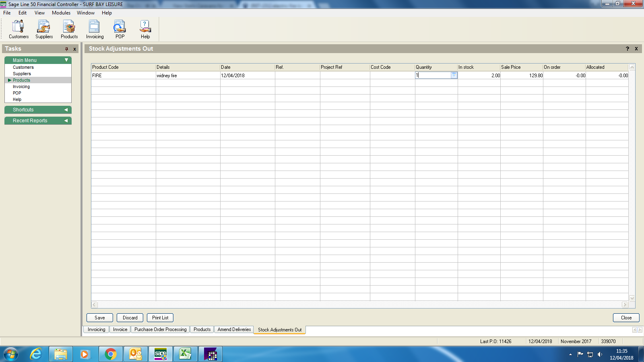
Task: Open the calculator button in Quantity cell
Action: pos(454,75)
